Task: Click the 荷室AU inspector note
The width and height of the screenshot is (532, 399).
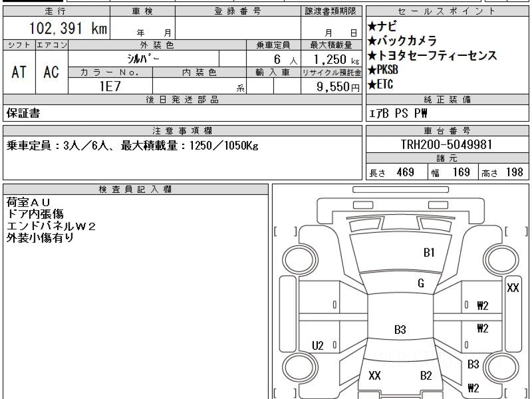Action: (28, 203)
